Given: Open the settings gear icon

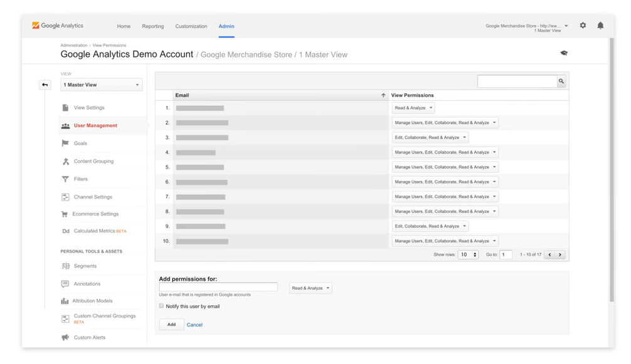Looking at the screenshot, I should coord(583,25).
